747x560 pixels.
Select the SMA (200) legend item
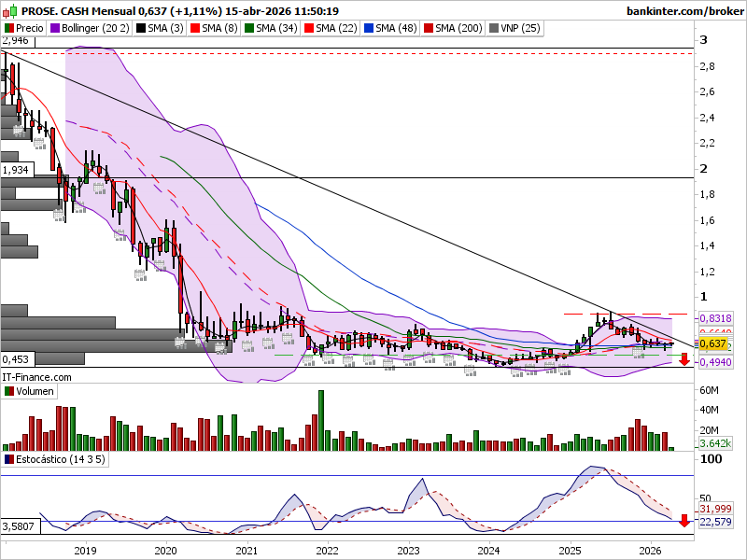pos(453,28)
